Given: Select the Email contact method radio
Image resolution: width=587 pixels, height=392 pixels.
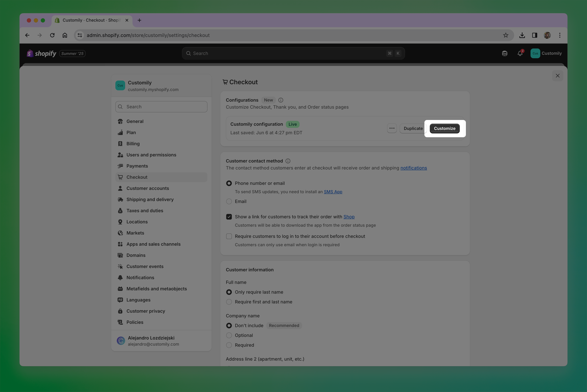Looking at the screenshot, I should (x=229, y=202).
